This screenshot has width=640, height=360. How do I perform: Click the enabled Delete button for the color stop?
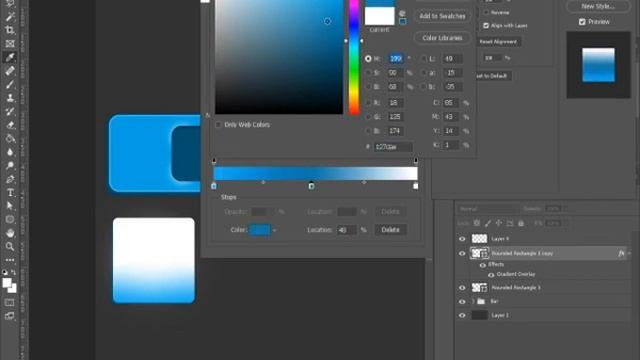coord(390,230)
